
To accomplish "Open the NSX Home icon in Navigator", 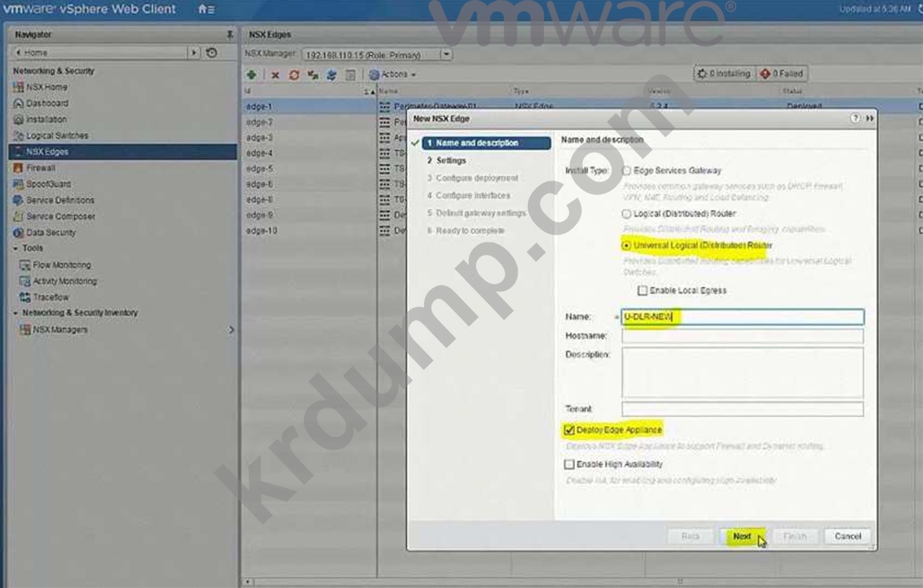I will (19, 87).
